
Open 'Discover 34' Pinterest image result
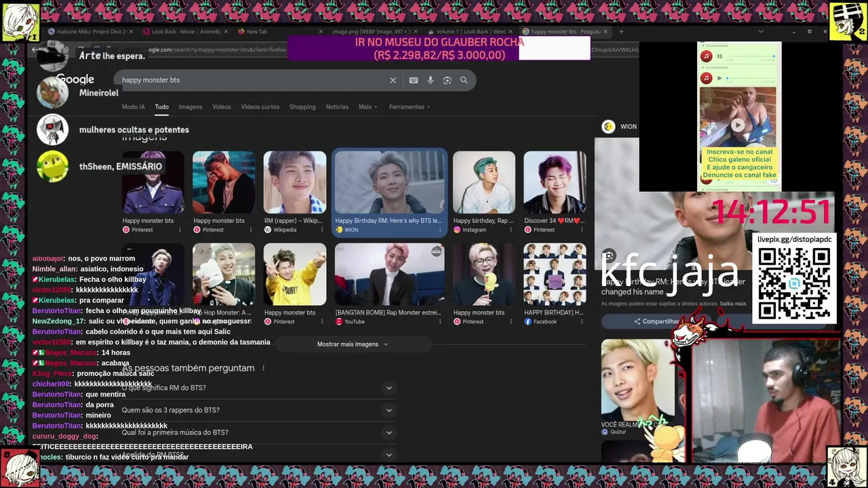pyautogui.click(x=555, y=192)
